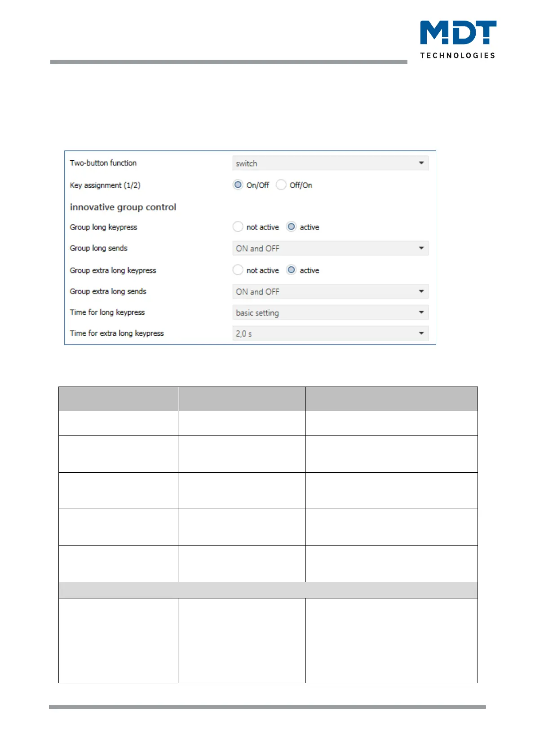Click the MDT Technologies logo
This screenshot has width=535, height=756.
(458, 40)
